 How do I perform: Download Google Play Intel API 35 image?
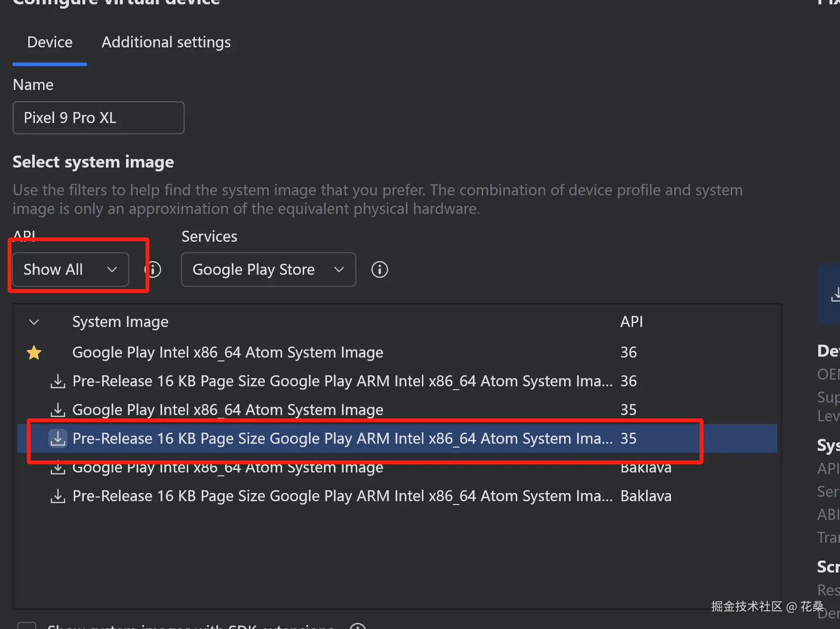pyautogui.click(x=58, y=410)
